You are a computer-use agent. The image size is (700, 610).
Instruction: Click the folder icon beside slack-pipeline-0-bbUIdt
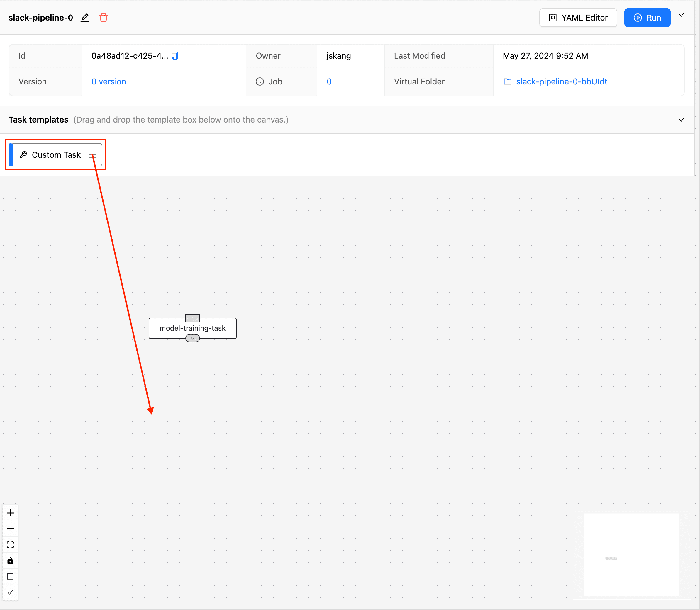coord(507,82)
